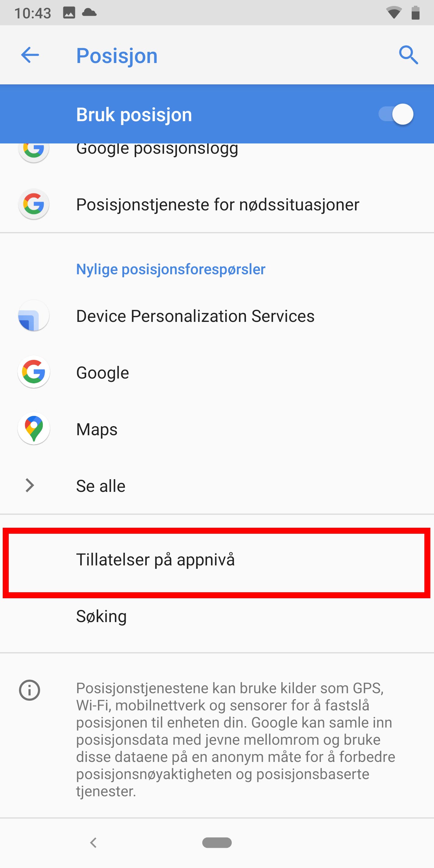The width and height of the screenshot is (434, 868).
Task: Toggle the Bruk posisjon switch off
Action: (x=396, y=114)
